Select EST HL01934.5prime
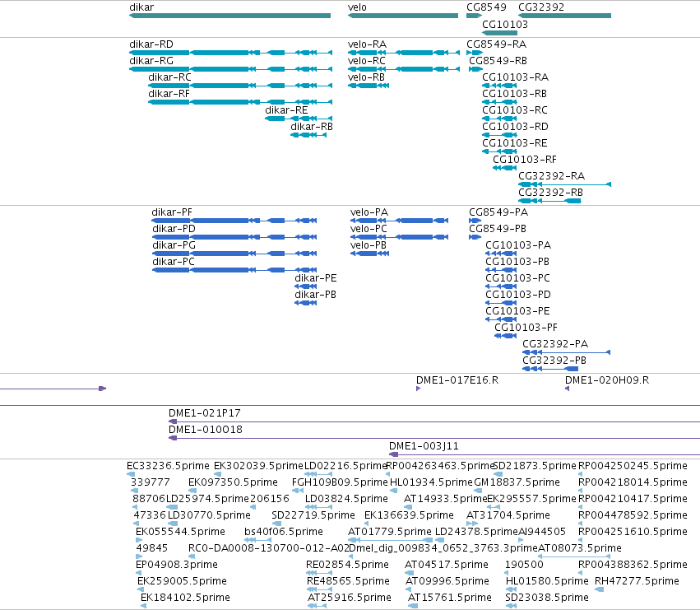700x610 pixels. point(394,491)
